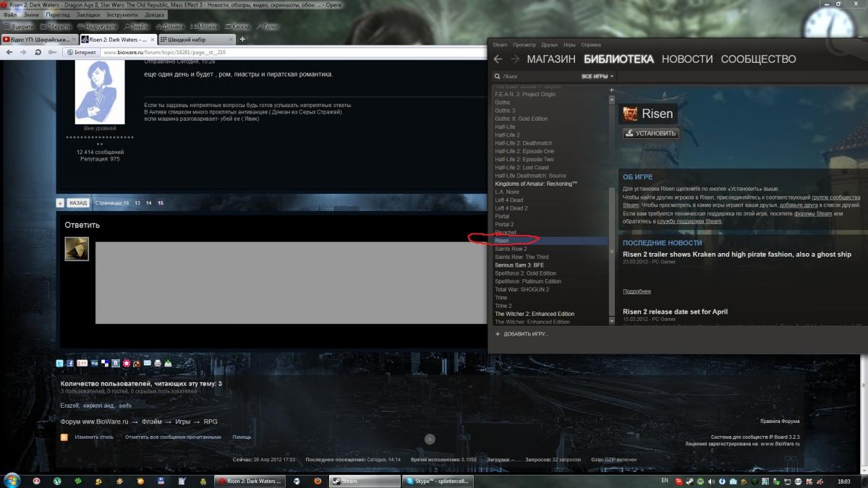The width and height of the screenshot is (868, 488).
Task: Share the topic via Facebook icon
Action: 70,363
